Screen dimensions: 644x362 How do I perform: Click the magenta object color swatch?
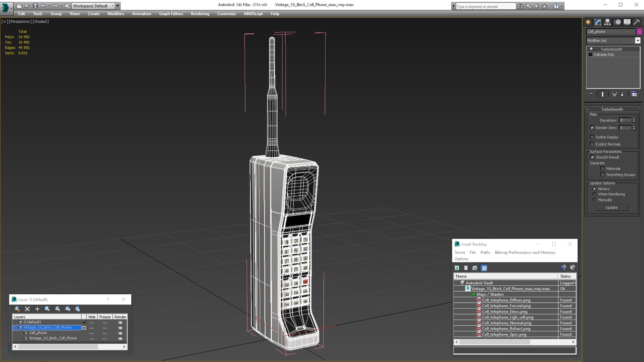coord(639,32)
